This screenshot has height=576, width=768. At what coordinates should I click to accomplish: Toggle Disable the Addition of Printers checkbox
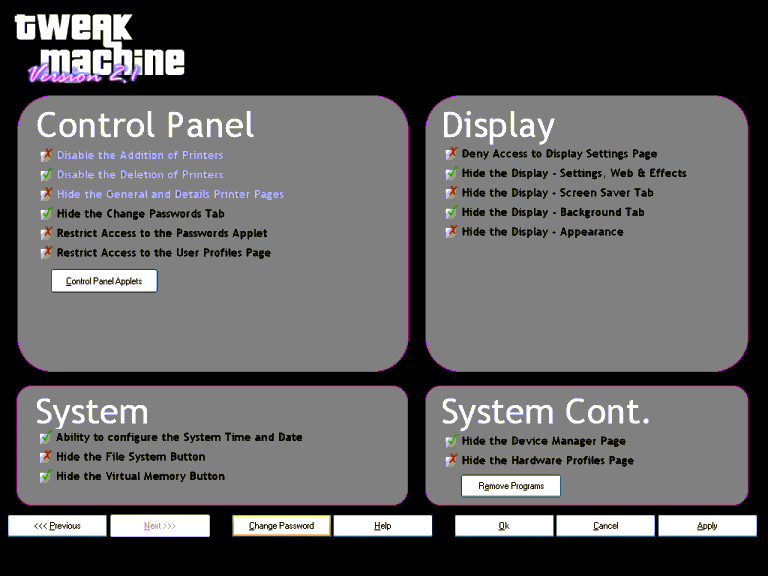pyautogui.click(x=46, y=156)
